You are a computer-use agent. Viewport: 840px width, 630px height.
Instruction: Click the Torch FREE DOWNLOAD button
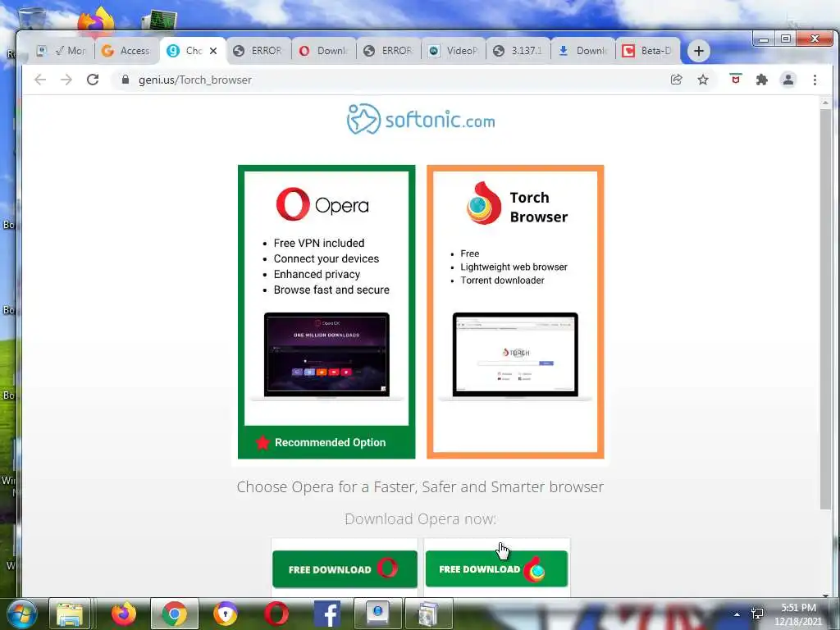[496, 569]
